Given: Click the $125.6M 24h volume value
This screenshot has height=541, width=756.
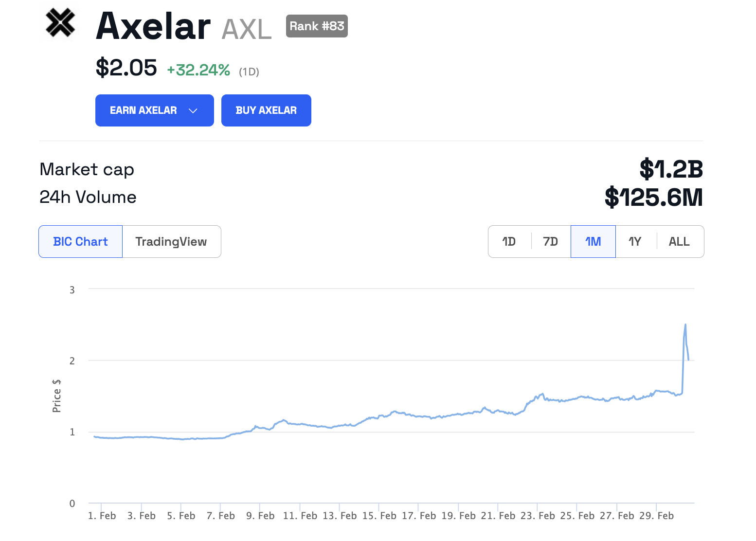Looking at the screenshot, I should tap(653, 198).
